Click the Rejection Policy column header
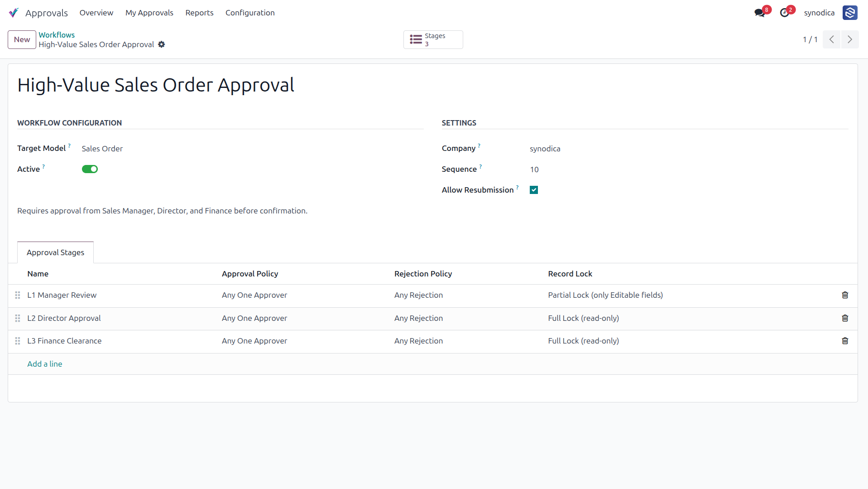The height and width of the screenshot is (489, 868). [423, 274]
